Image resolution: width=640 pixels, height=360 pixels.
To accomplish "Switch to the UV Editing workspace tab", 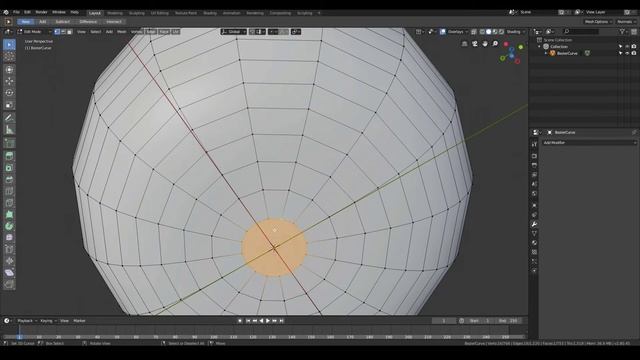I will (160, 13).
